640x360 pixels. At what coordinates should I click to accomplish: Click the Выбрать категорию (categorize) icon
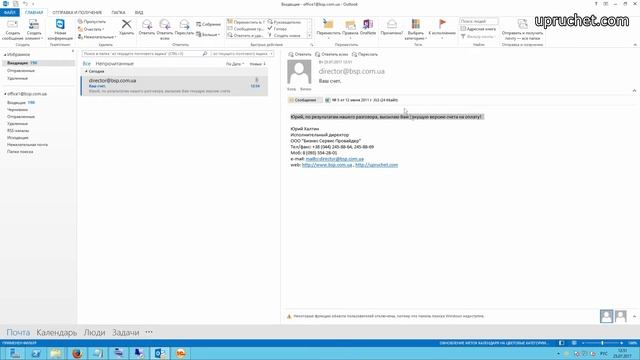416,24
